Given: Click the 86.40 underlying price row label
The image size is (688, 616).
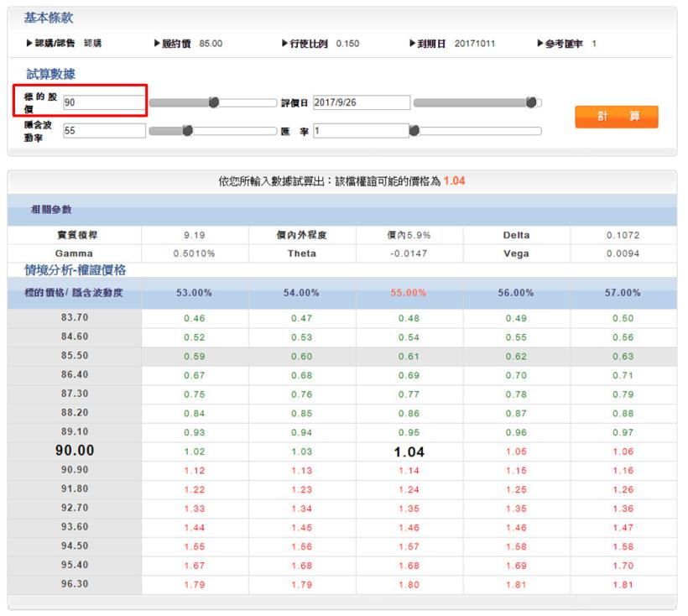Looking at the screenshot, I should pos(75,374).
